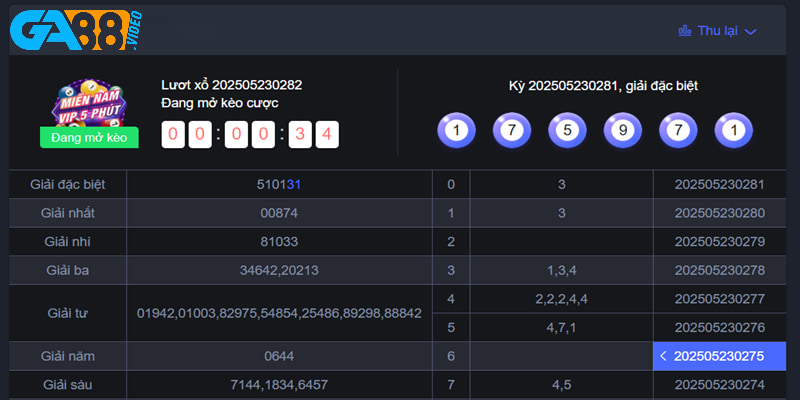Click the Giải đặc biệt row label
The width and height of the screenshot is (800, 400).
tap(68, 185)
